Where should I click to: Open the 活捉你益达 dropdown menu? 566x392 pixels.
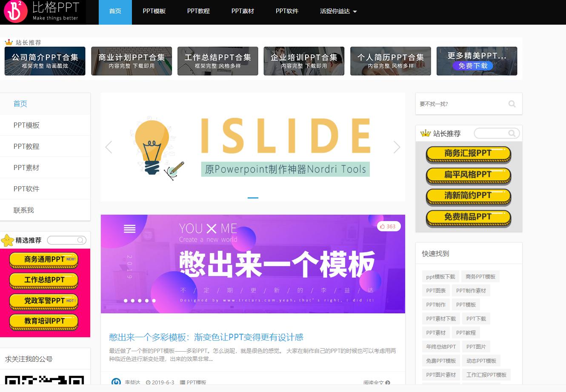(x=338, y=11)
